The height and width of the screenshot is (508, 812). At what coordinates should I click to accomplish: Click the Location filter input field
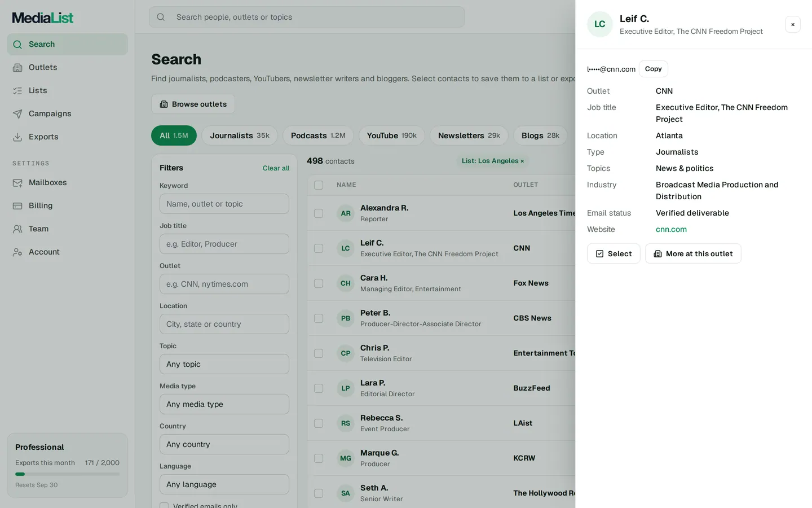pos(224,324)
